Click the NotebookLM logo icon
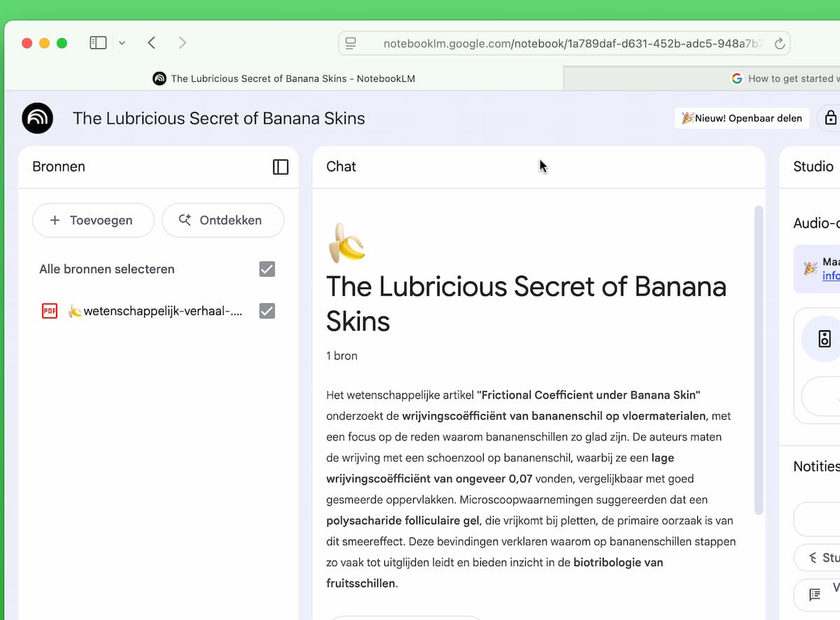Viewport: 840px width, 620px height. (x=37, y=118)
